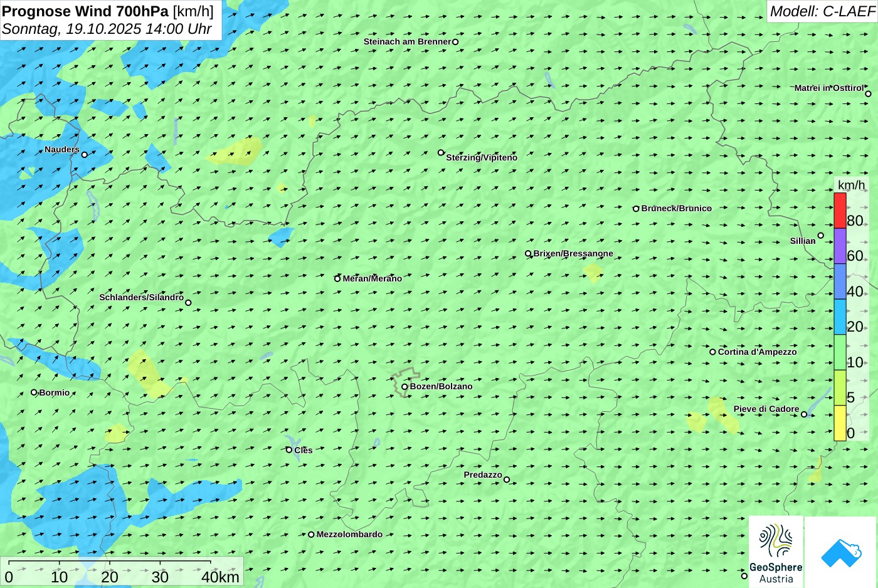Select the Sterzing/Vipiteno location marker
The image size is (878, 588).
[x=441, y=152]
